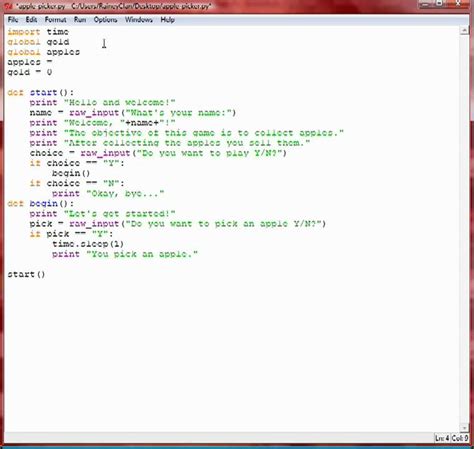Image resolution: width=474 pixels, height=449 pixels.
Task: Click the IDLE app icon in title bar
Action: [x=8, y=6]
